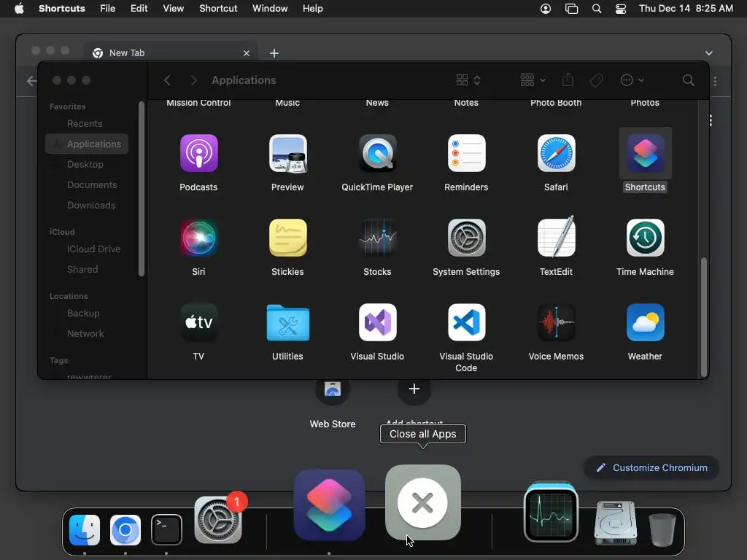Image resolution: width=747 pixels, height=560 pixels.
Task: Open Control Center in menu bar
Action: point(621,9)
